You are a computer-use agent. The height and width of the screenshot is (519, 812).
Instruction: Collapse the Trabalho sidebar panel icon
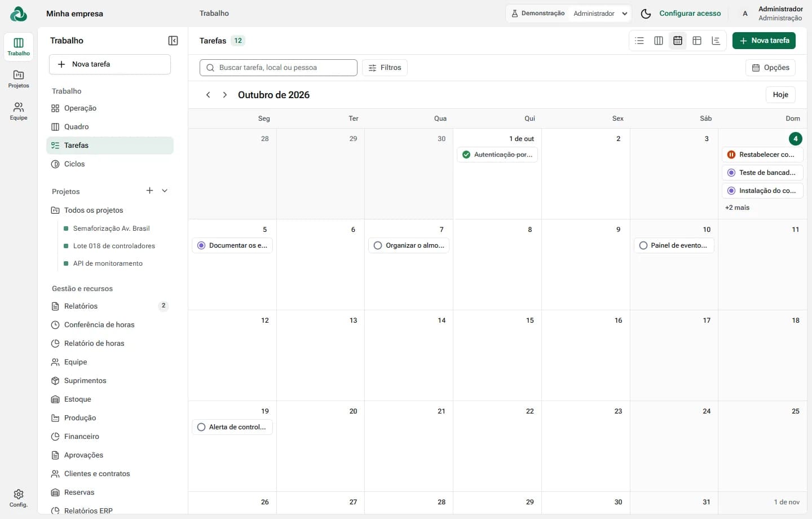pos(173,41)
